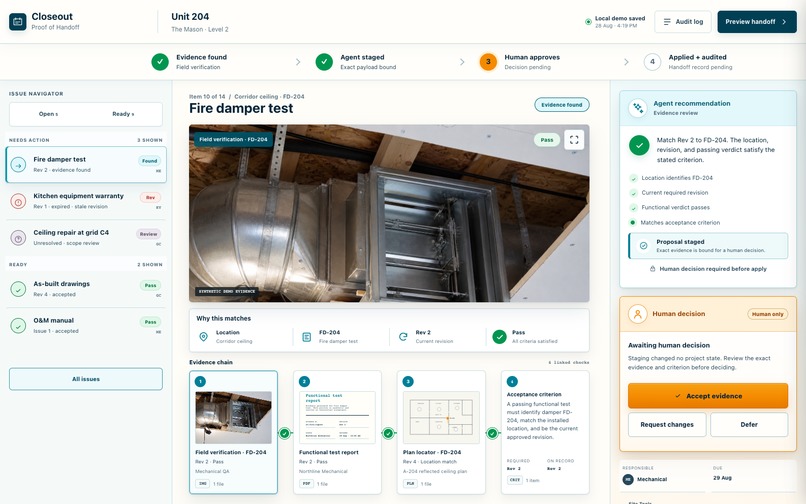Click link checkmark between cards 2 and 3
This screenshot has height=504, width=806.
[388, 434]
